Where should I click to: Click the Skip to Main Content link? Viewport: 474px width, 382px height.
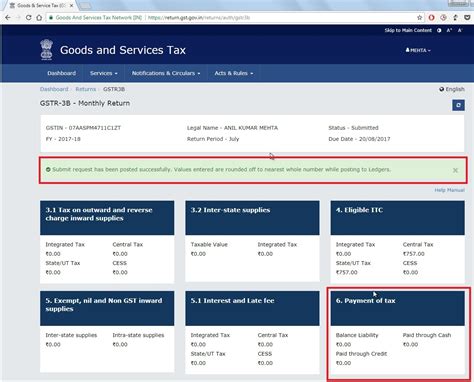(x=408, y=30)
